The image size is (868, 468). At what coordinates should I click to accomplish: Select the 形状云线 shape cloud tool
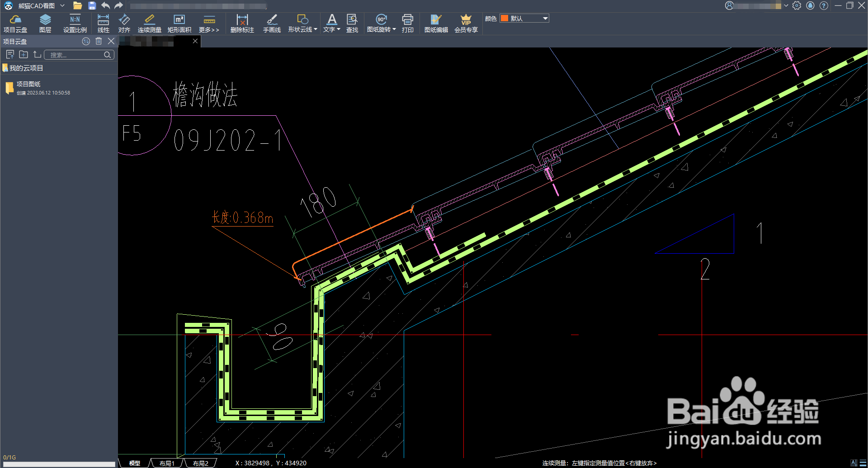coord(300,24)
